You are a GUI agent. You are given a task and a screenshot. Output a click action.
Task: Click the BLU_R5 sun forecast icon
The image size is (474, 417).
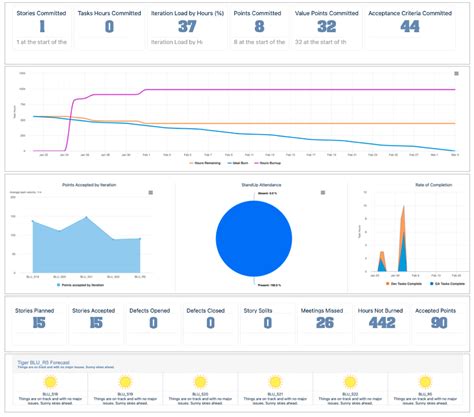coord(425,382)
